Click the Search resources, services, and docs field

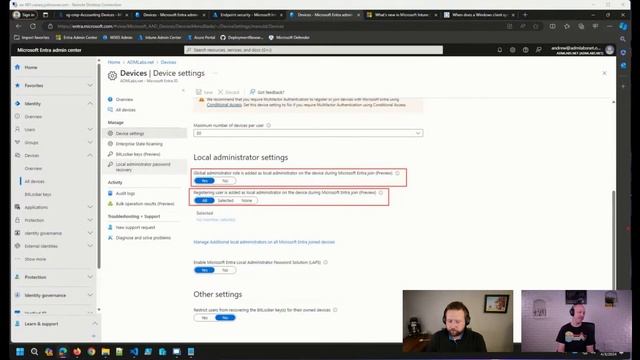tap(313, 50)
